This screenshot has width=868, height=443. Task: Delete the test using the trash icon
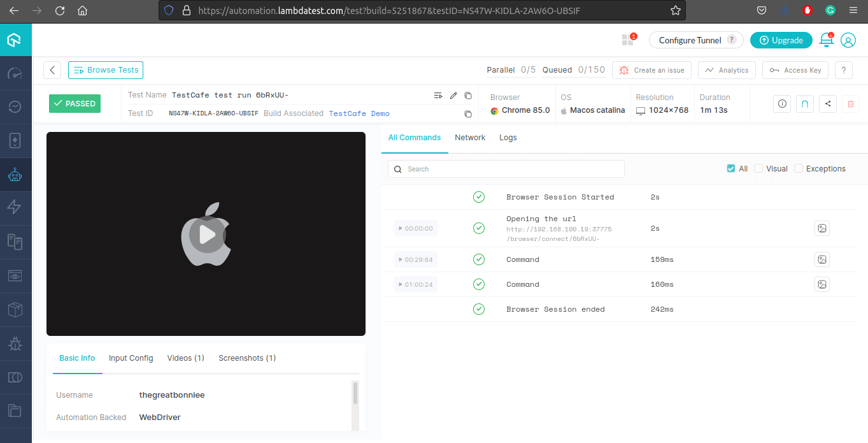(x=850, y=103)
